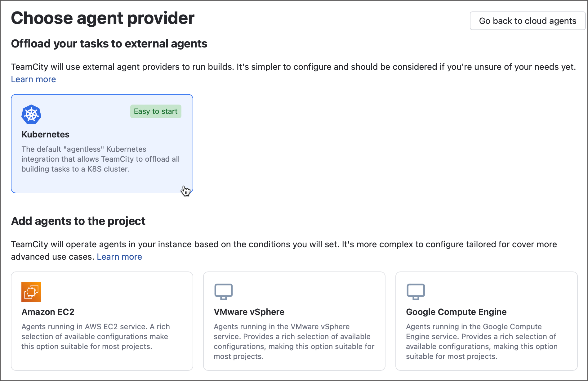This screenshot has width=588, height=381.
Task: Click the AWS EC2 service description text
Action: (x=96, y=336)
